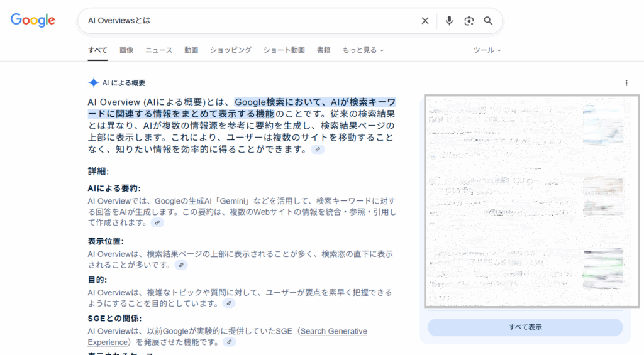Image resolution: width=644 pixels, height=355 pixels.
Task: Open the third blurred source card thumbnail
Action: pyautogui.click(x=603, y=268)
